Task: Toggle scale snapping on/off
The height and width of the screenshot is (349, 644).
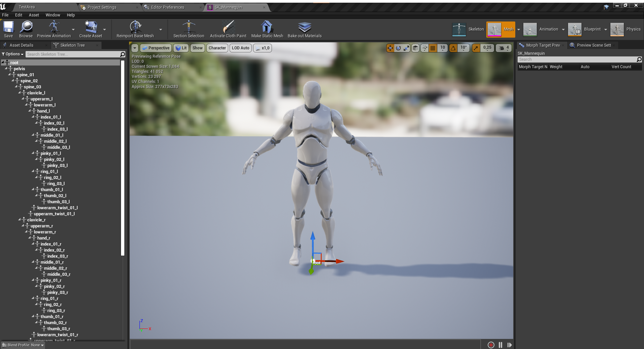Action: click(476, 48)
